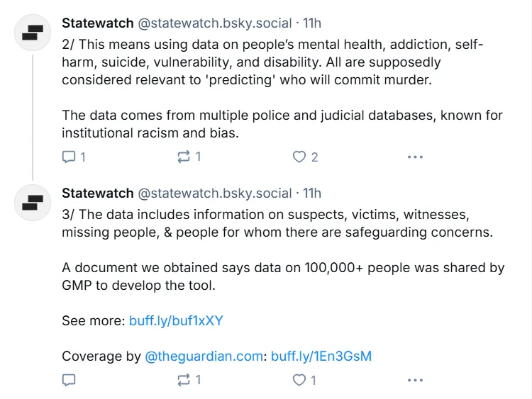Click @statewatch.bsky.social handle on the 2/ post
Image resolution: width=532 pixels, height=399 pixels.
click(x=214, y=23)
